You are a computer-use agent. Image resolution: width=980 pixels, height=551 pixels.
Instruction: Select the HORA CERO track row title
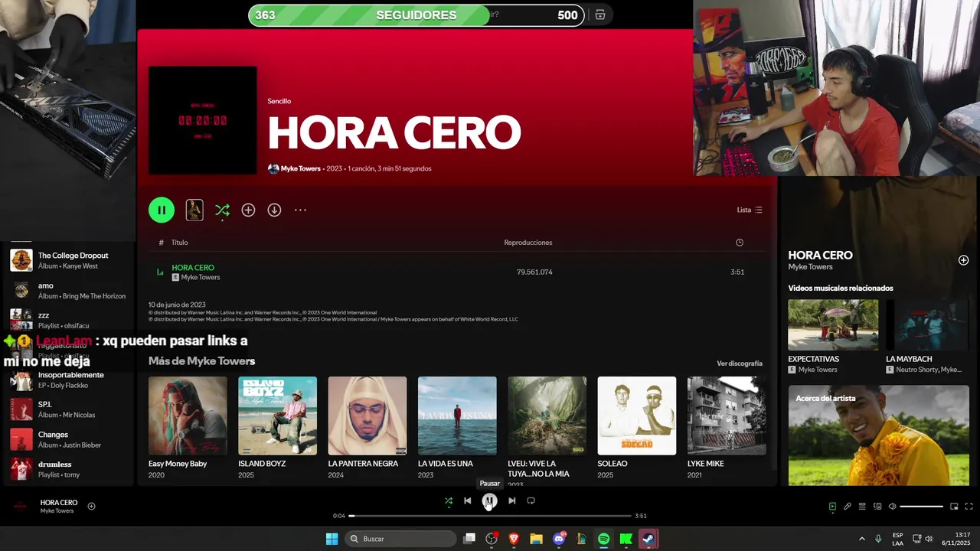tap(193, 268)
